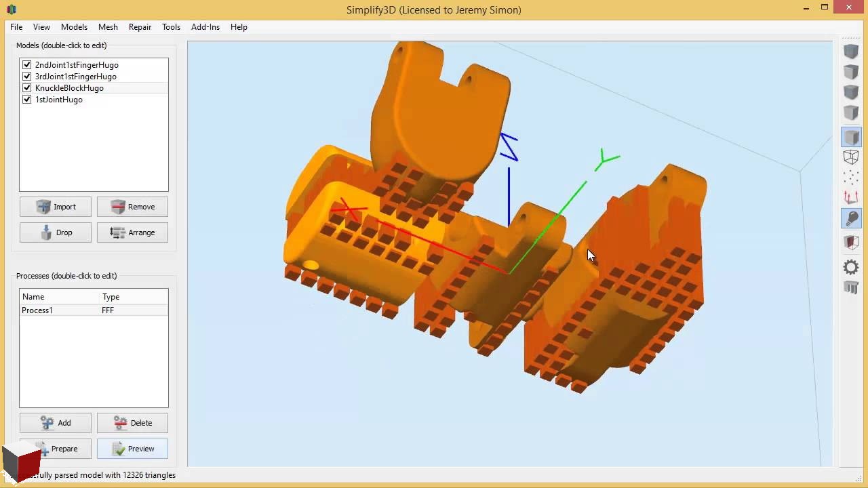The height and width of the screenshot is (488, 868).
Task: Open the Tools menu
Action: pos(171,27)
